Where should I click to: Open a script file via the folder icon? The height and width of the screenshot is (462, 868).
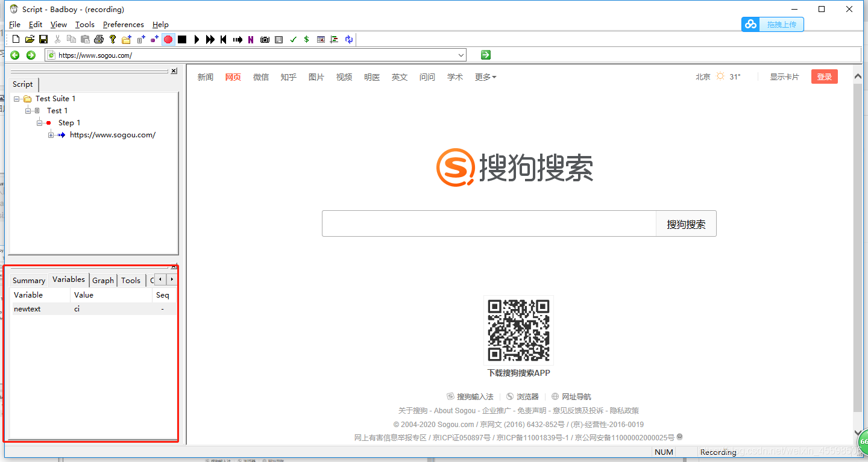(x=30, y=39)
